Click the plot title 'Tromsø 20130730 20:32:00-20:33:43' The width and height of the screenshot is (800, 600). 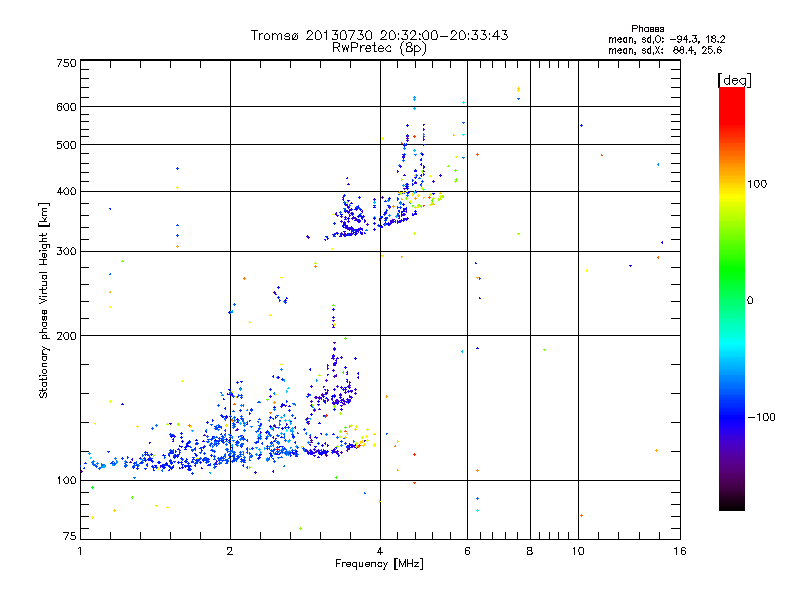click(379, 35)
